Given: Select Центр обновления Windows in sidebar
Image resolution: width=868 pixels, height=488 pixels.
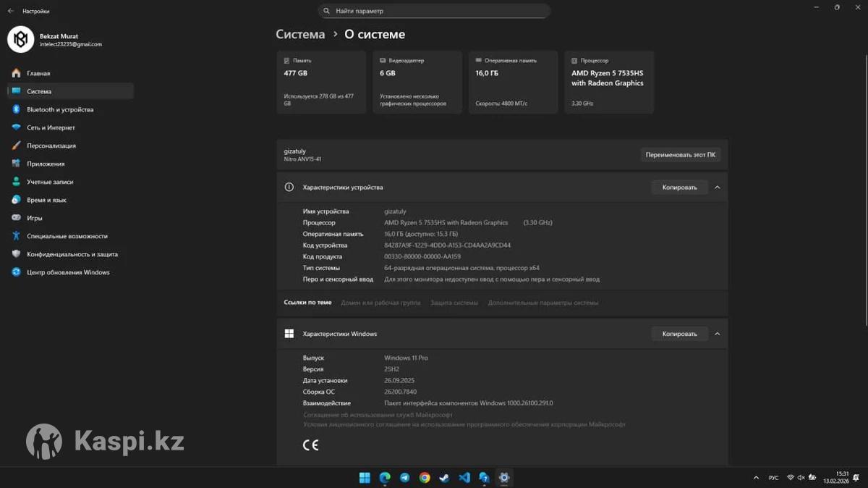Looking at the screenshot, I should (x=68, y=272).
